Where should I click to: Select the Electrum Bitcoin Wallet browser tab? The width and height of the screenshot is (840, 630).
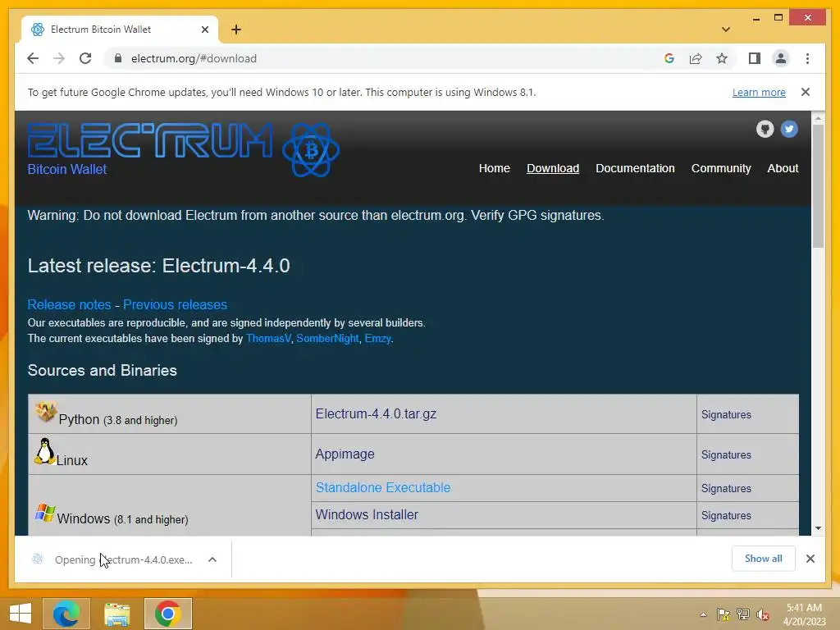[120, 30]
